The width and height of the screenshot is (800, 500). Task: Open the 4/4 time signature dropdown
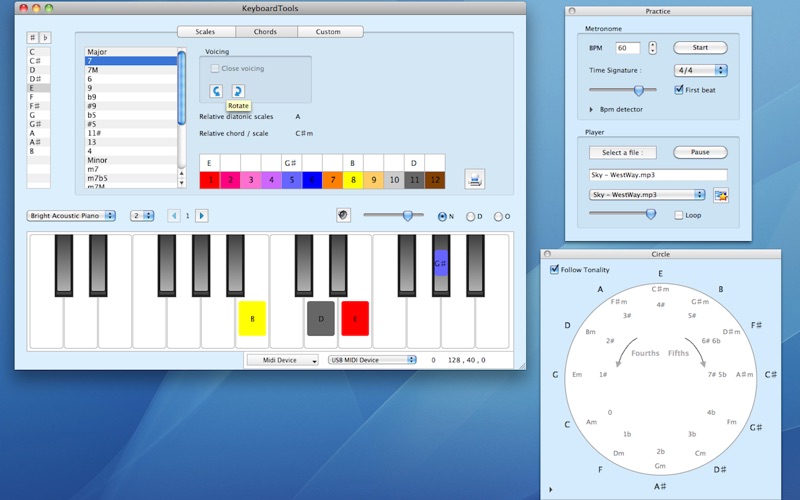coord(701,70)
